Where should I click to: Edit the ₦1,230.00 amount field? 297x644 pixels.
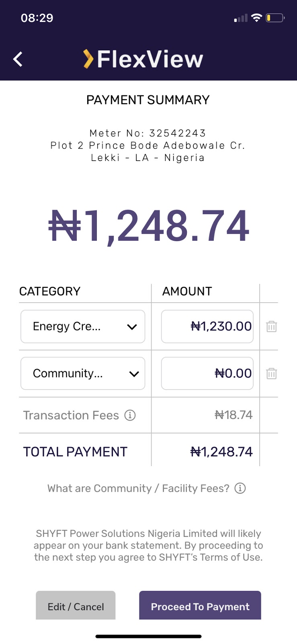207,326
